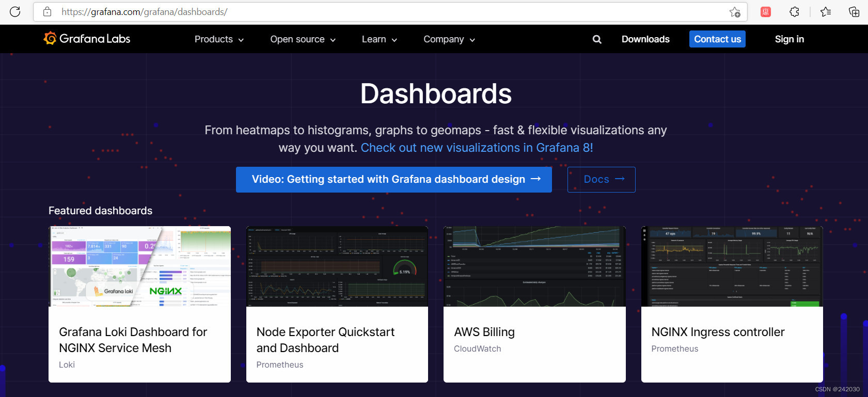This screenshot has height=397, width=868.
Task: Click the Dashboards page heading
Action: pyautogui.click(x=436, y=93)
